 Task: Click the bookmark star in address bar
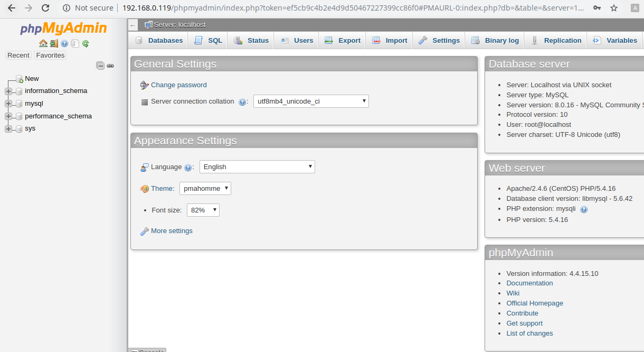coord(614,8)
